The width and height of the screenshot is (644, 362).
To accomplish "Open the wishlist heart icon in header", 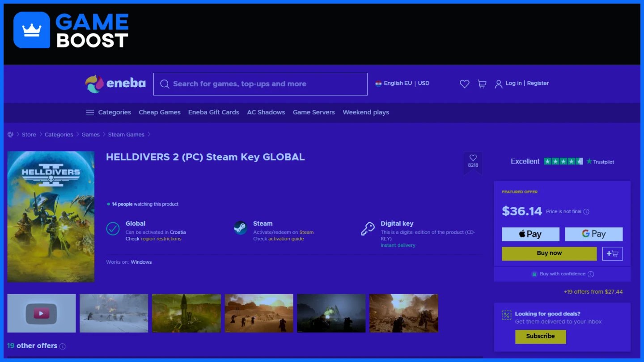I will tap(465, 84).
